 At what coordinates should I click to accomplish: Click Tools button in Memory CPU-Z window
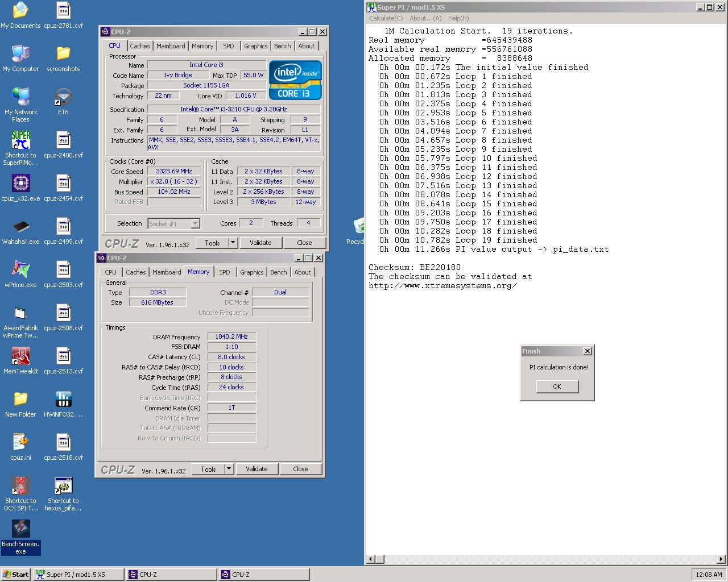pyautogui.click(x=208, y=469)
